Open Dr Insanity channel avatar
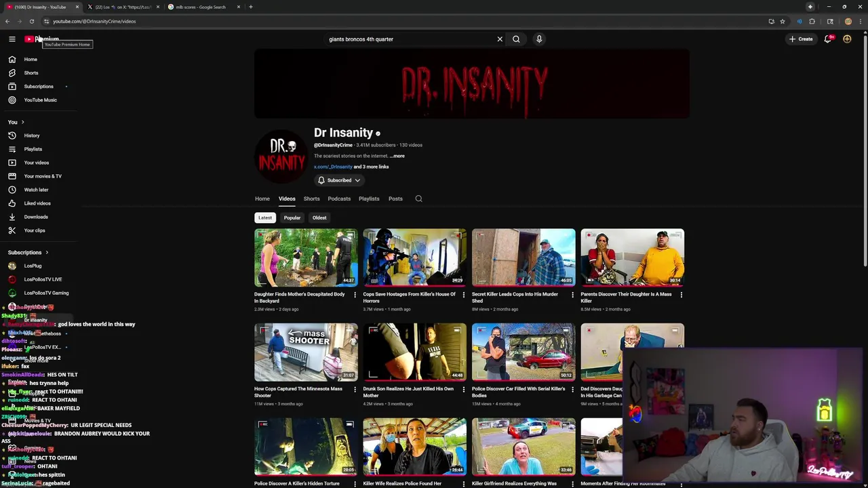This screenshot has height=488, width=868. [x=281, y=157]
